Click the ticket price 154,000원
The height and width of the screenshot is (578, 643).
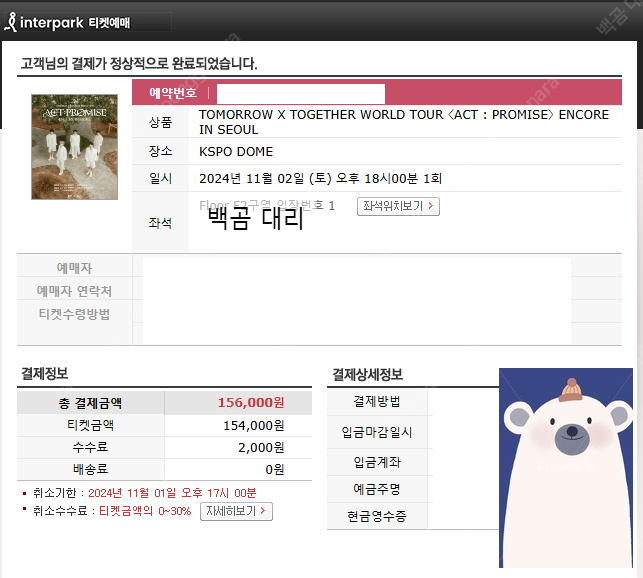254,425
